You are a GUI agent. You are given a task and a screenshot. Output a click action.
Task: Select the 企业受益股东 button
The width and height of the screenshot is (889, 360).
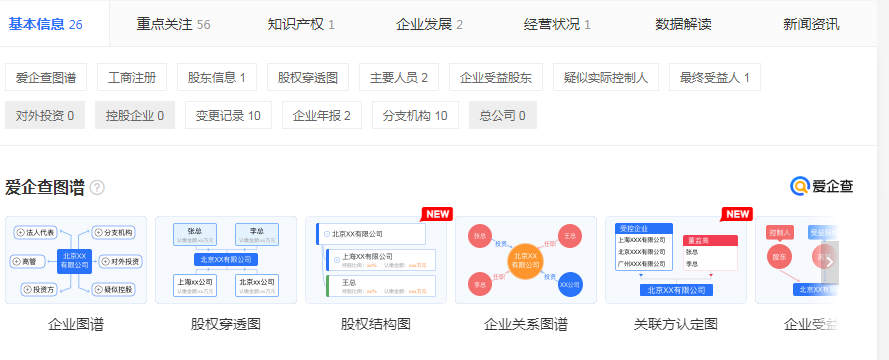(x=496, y=78)
